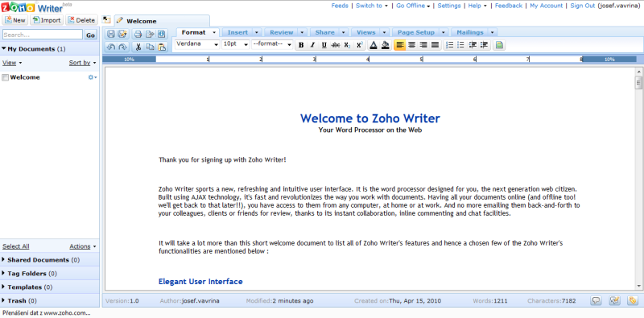Print the document via printer icon
Screen dimensions: 644x318
click(x=138, y=35)
